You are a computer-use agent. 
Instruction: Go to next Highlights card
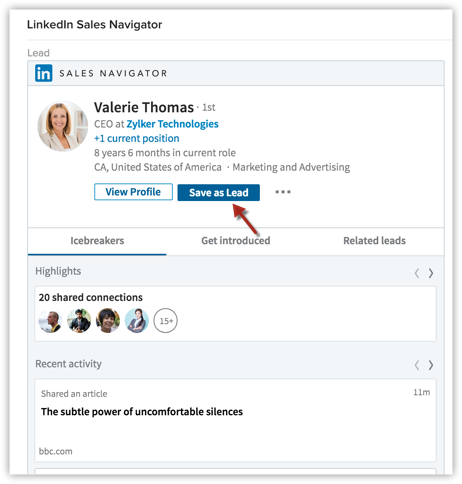431,273
